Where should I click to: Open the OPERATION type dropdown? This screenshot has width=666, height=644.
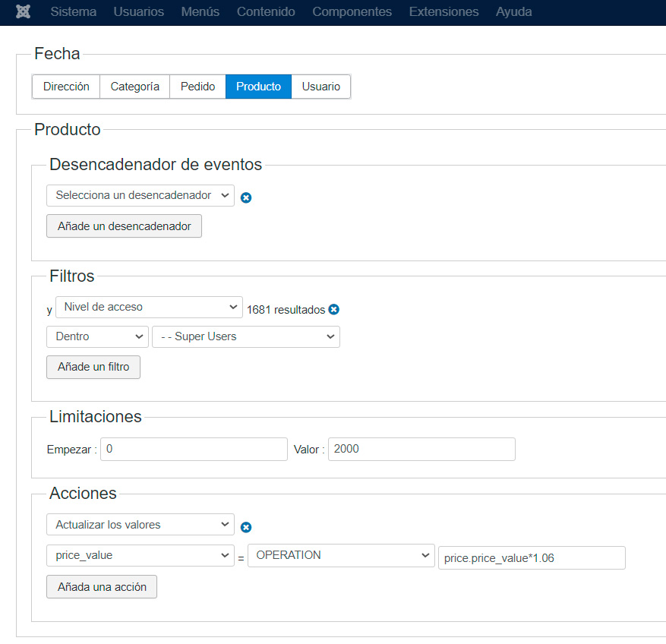340,556
